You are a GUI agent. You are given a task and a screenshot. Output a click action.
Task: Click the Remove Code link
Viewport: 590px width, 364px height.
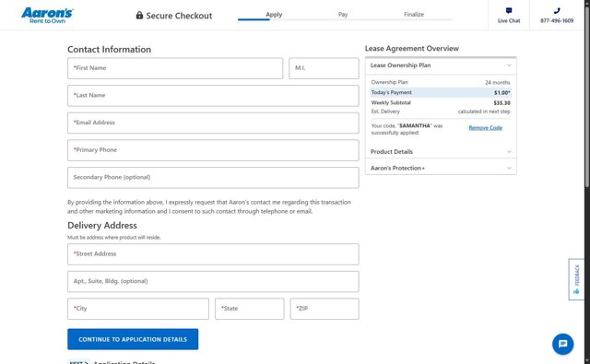[486, 128]
